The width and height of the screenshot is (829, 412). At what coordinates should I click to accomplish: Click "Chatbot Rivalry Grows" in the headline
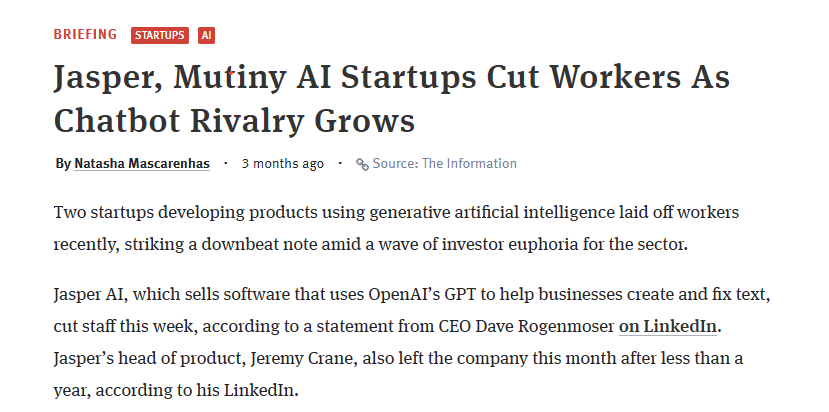(234, 120)
